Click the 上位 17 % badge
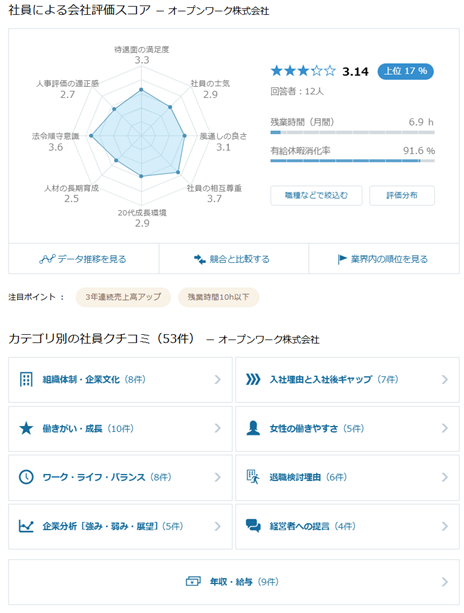The image size is (464, 613). pyautogui.click(x=405, y=71)
